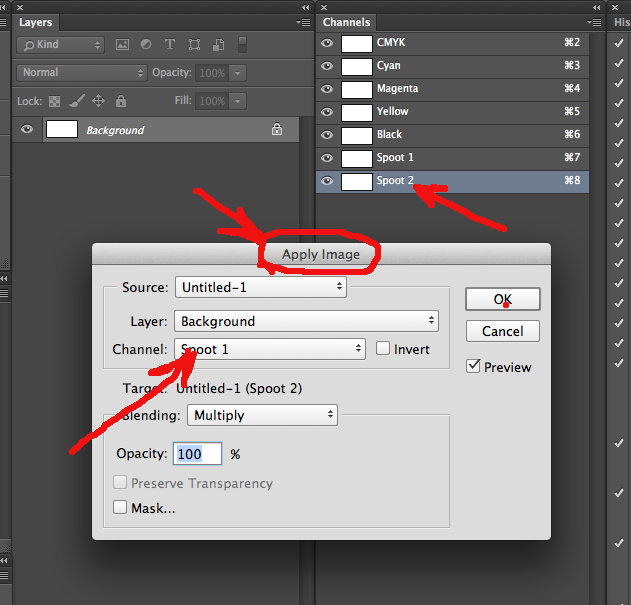This screenshot has width=631, height=605.
Task: Click the Spoot 2 channel thumbnail
Action: click(357, 182)
